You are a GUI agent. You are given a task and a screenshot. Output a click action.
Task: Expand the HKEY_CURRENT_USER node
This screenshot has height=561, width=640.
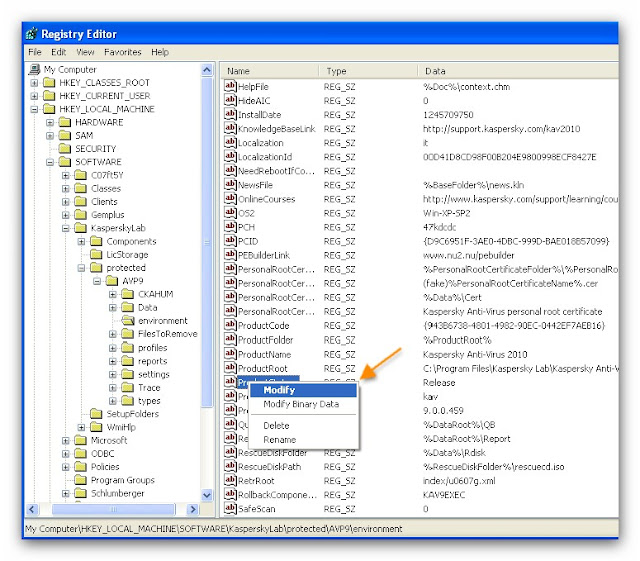coord(34,96)
